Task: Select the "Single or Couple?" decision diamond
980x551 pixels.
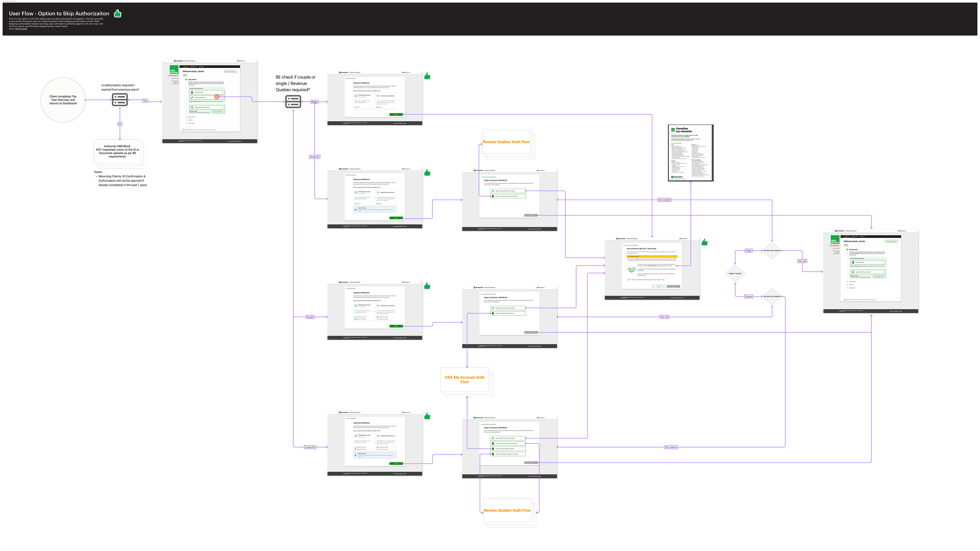Action: click(735, 273)
